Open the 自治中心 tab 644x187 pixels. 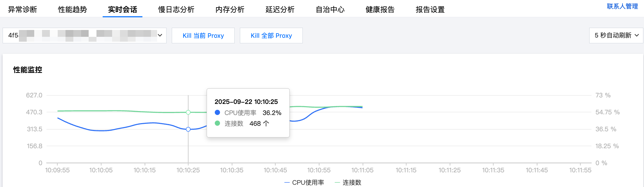330,9
